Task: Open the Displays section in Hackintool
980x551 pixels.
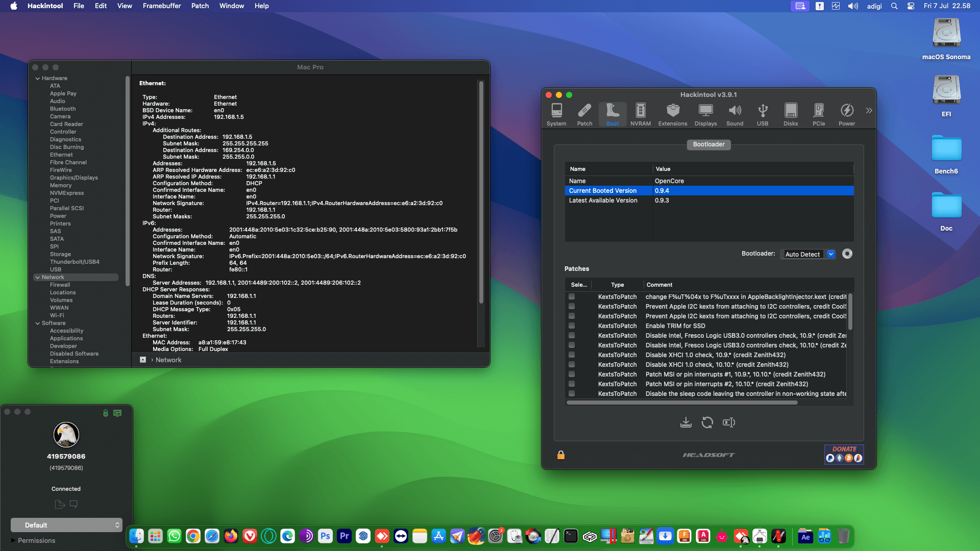Action: [706, 115]
